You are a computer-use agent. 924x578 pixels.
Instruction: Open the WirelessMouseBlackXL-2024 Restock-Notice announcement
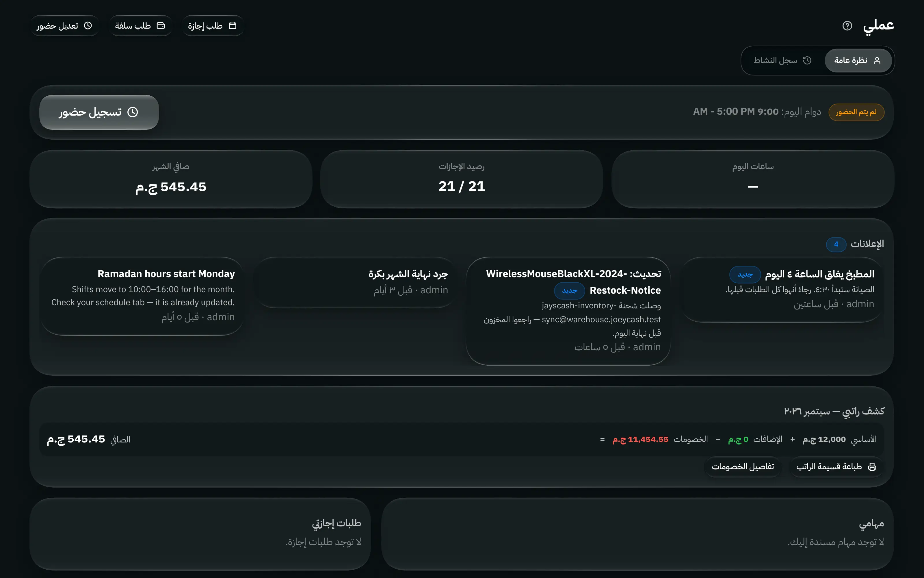coord(568,311)
